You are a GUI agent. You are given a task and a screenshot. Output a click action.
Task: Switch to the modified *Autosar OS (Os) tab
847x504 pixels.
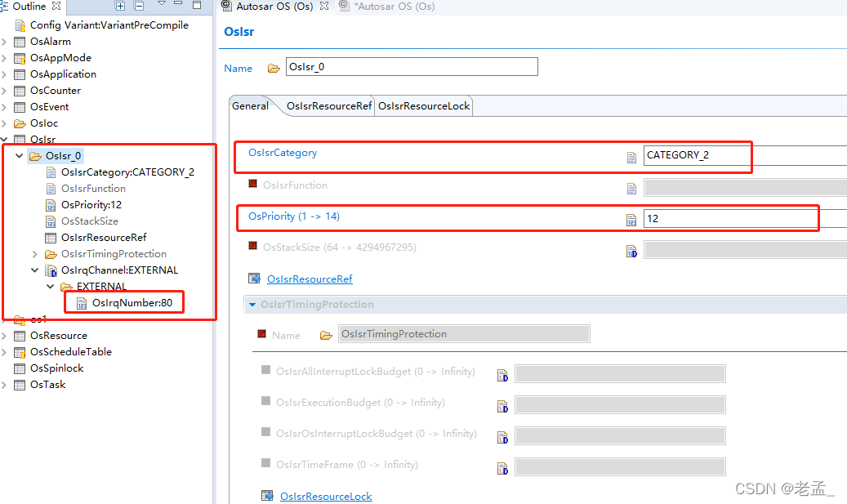coord(395,6)
